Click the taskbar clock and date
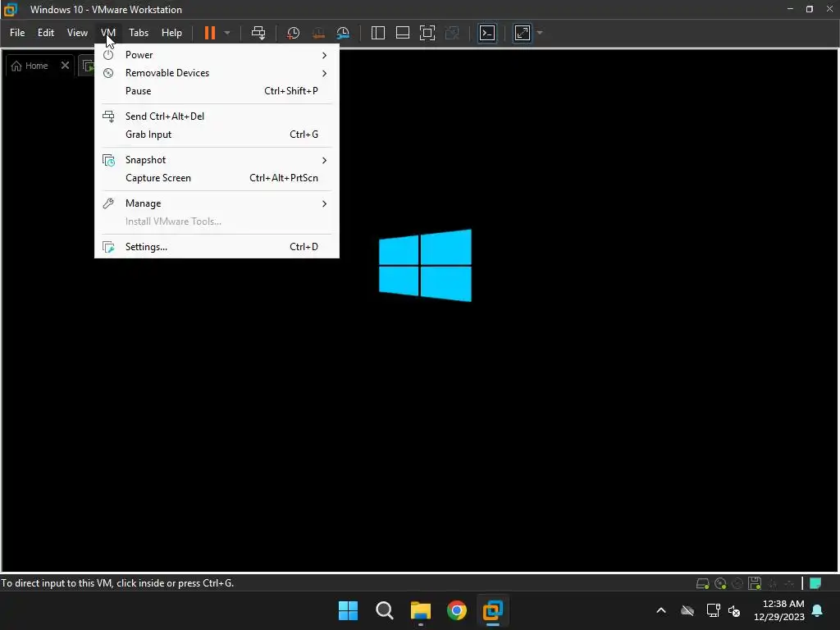Image resolution: width=840 pixels, height=630 pixels. coord(779,610)
